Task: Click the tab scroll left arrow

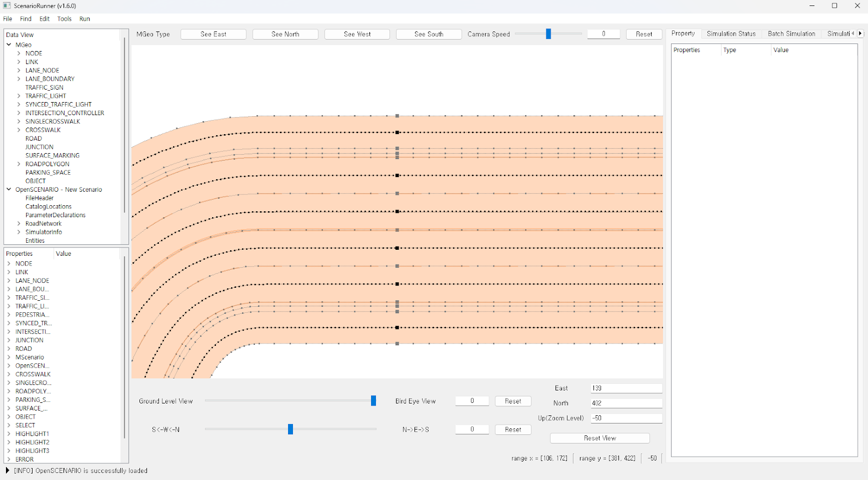Action: (853, 34)
